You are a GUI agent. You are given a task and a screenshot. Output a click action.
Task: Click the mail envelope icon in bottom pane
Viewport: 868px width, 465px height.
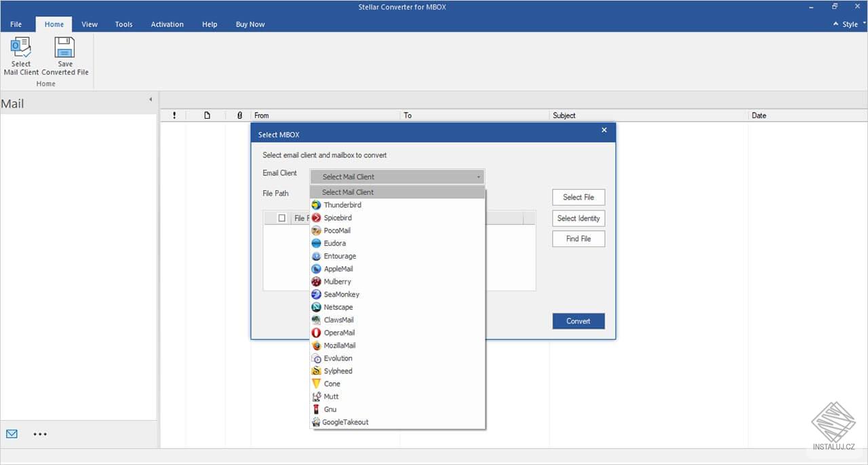(x=12, y=434)
